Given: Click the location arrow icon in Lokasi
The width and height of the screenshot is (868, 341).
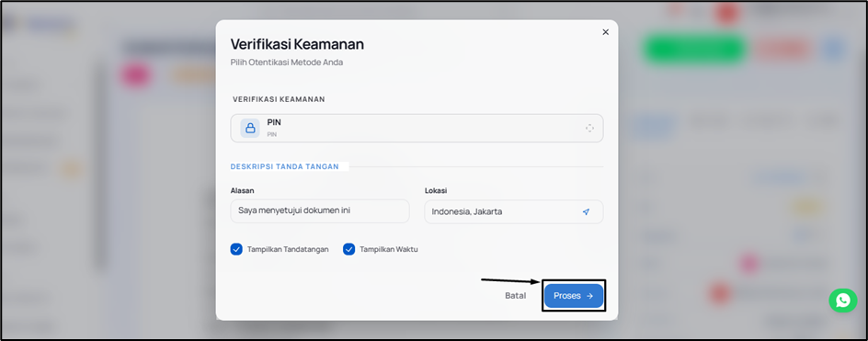Looking at the screenshot, I should click(x=587, y=211).
